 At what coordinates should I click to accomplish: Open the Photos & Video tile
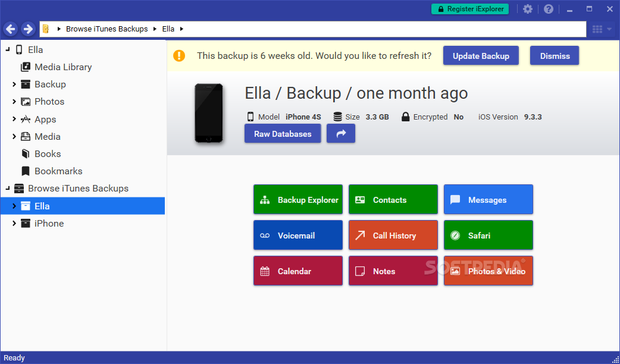click(489, 271)
